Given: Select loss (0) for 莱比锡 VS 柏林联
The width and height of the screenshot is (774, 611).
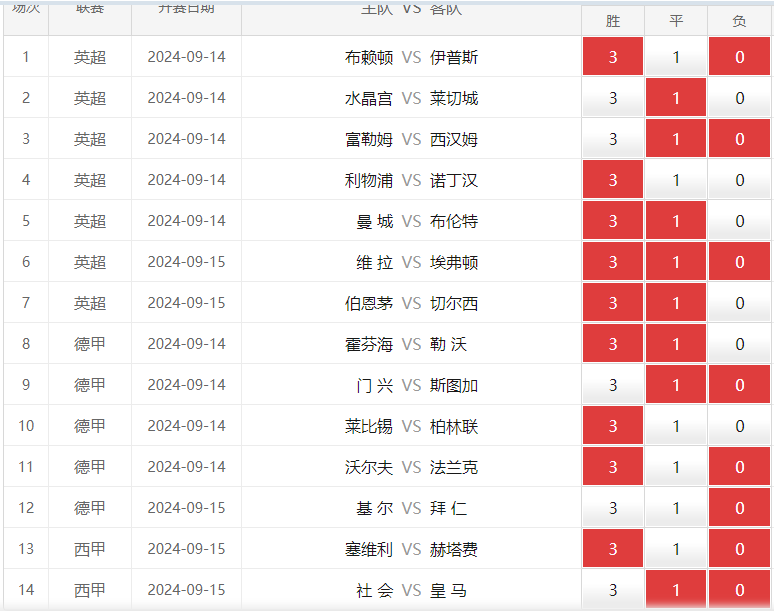Looking at the screenshot, I should [x=739, y=425].
